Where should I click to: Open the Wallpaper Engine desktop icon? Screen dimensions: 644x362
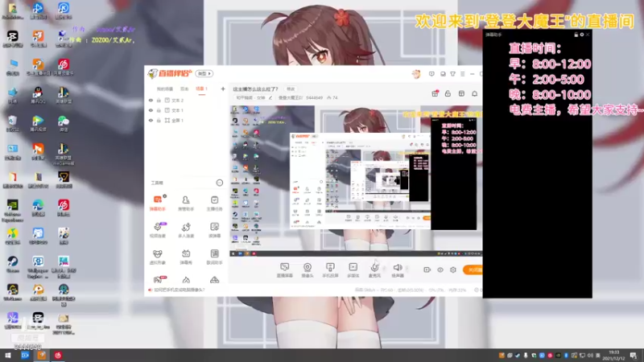38,267
